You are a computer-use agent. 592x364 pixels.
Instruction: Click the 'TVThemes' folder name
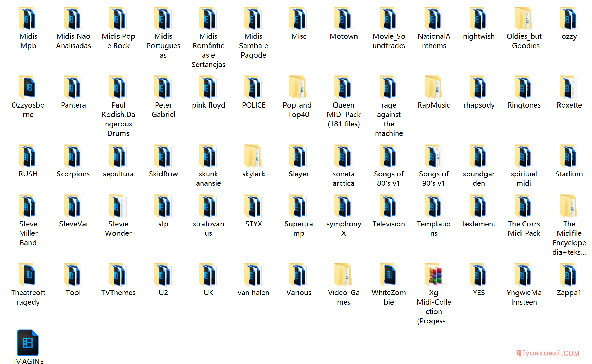click(118, 293)
